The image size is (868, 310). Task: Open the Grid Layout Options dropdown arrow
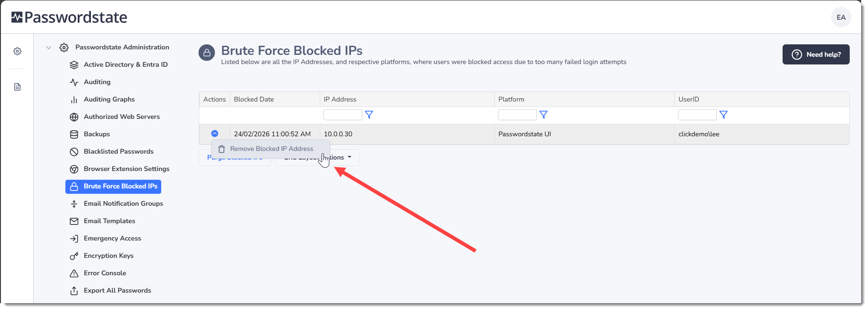click(x=349, y=157)
